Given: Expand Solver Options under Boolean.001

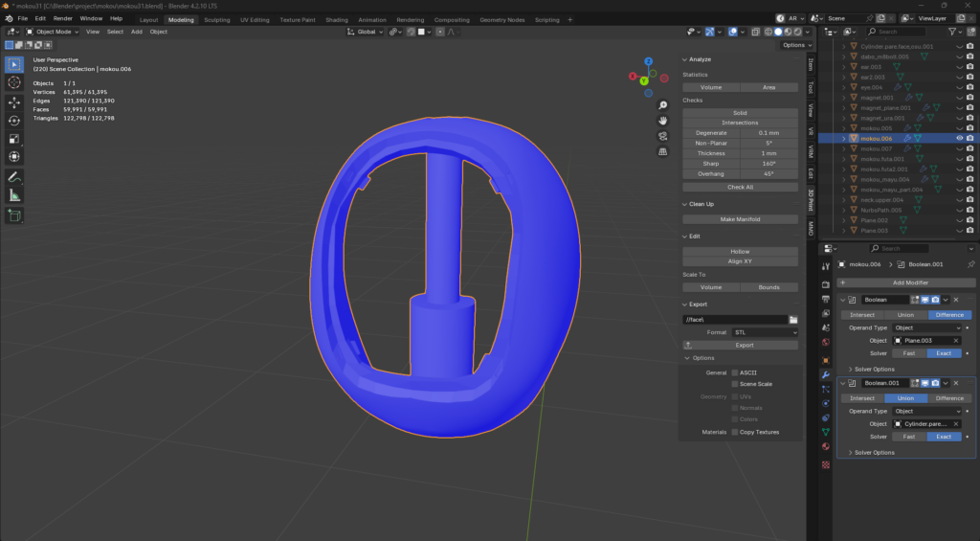Looking at the screenshot, I should click(x=870, y=452).
